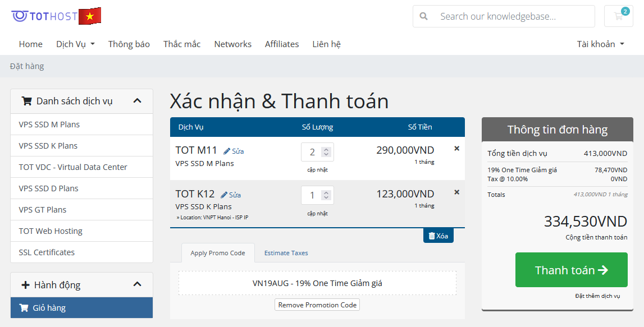Screen dimensions: 644x327
Task: Click the TOT K12 quantity stepper field
Action: click(317, 195)
